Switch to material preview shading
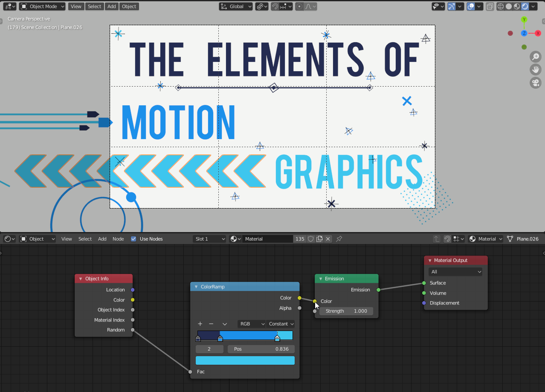Screen dimensions: 545x392 pyautogui.click(x=517, y=6)
